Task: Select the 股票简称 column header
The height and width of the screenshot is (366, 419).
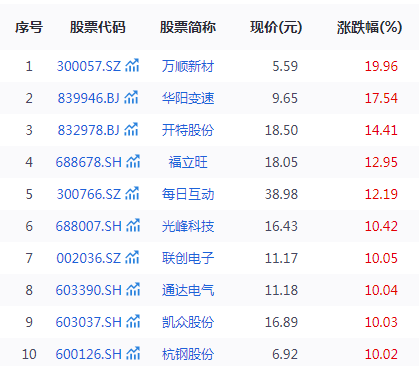Action: point(188,27)
